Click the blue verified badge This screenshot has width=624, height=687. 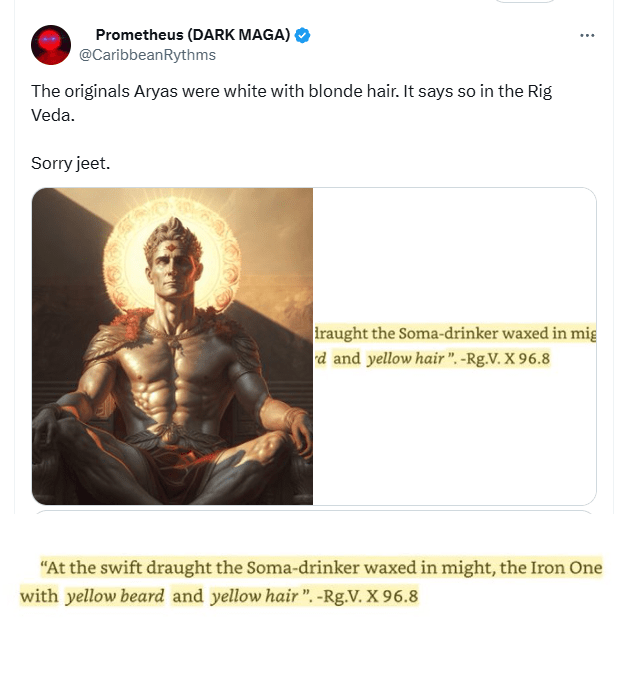pos(302,35)
